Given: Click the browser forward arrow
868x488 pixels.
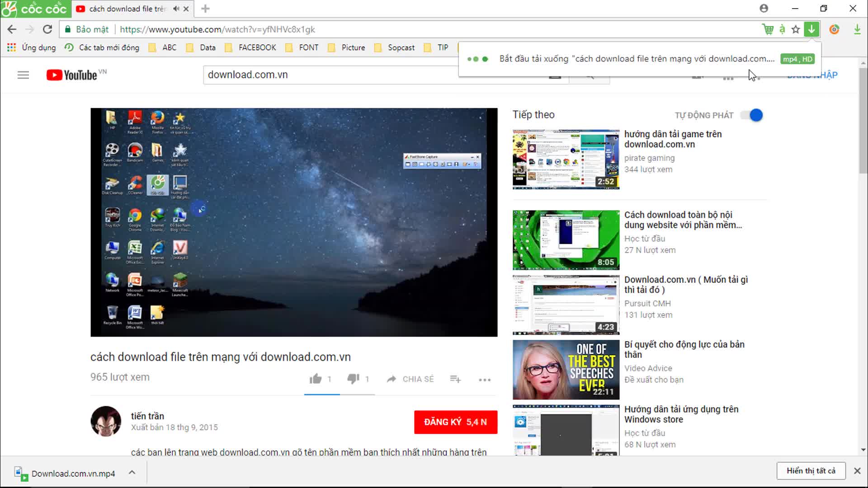Looking at the screenshot, I should click(30, 29).
